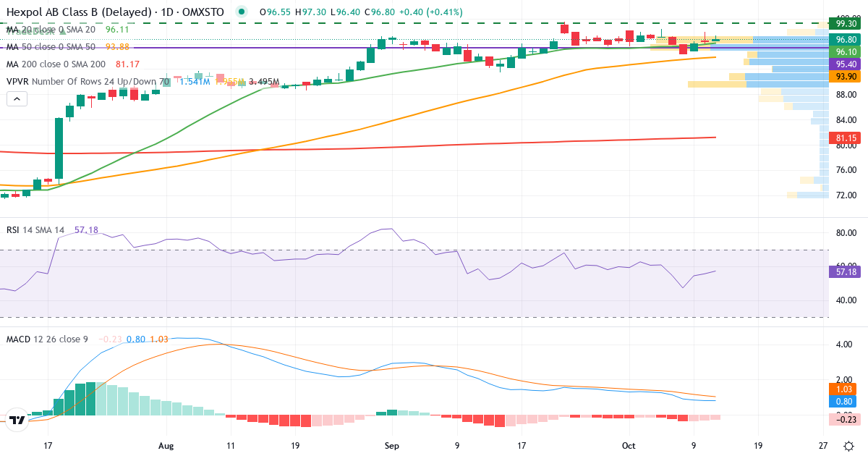
Task: Click the 11 date label on time axis
Action: pos(230,446)
